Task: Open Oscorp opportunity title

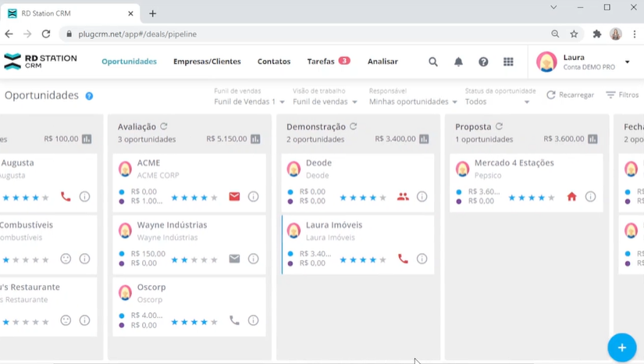Action: coord(151,287)
